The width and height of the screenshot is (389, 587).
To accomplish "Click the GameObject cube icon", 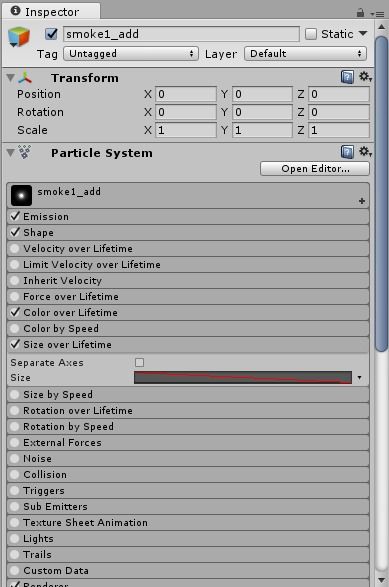I will coord(19,37).
